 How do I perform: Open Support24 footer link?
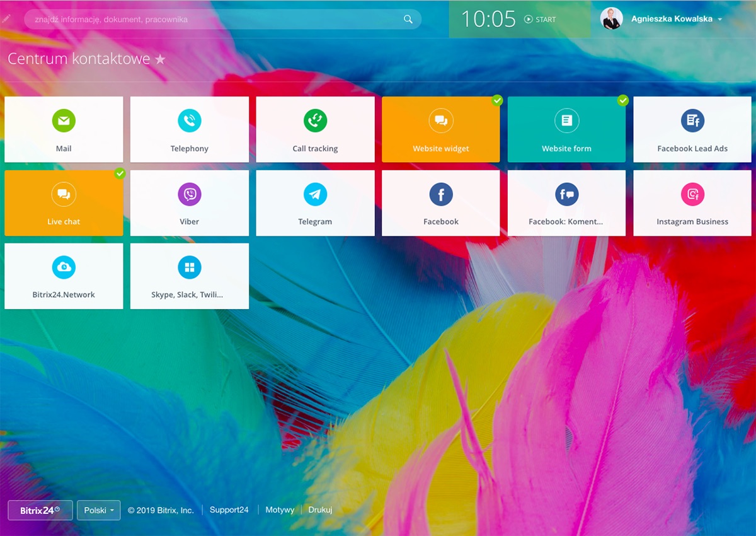[229, 510]
